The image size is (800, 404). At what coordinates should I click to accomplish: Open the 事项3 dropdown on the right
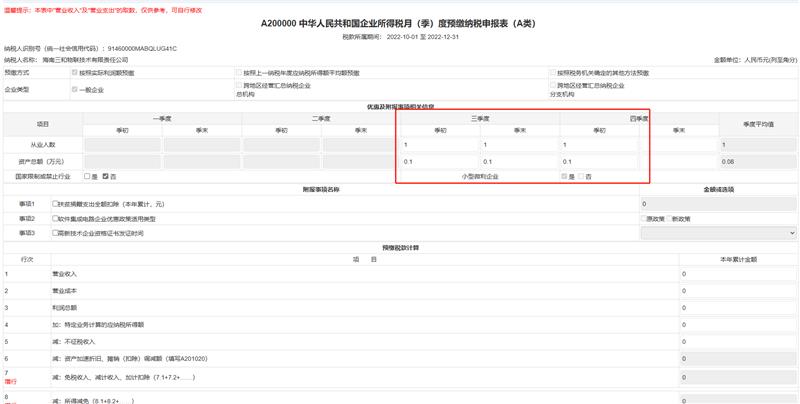(x=717, y=233)
